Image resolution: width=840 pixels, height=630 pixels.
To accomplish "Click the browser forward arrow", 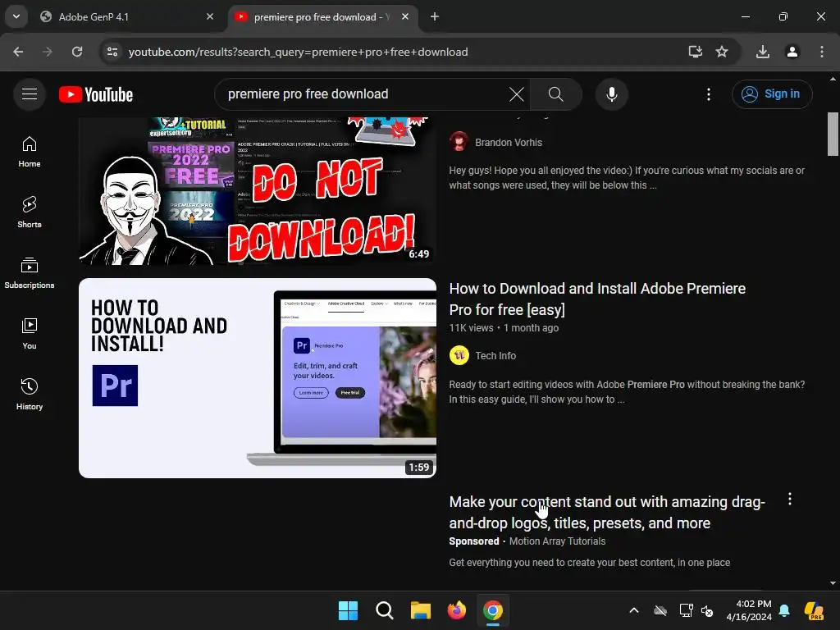I will 47,52.
